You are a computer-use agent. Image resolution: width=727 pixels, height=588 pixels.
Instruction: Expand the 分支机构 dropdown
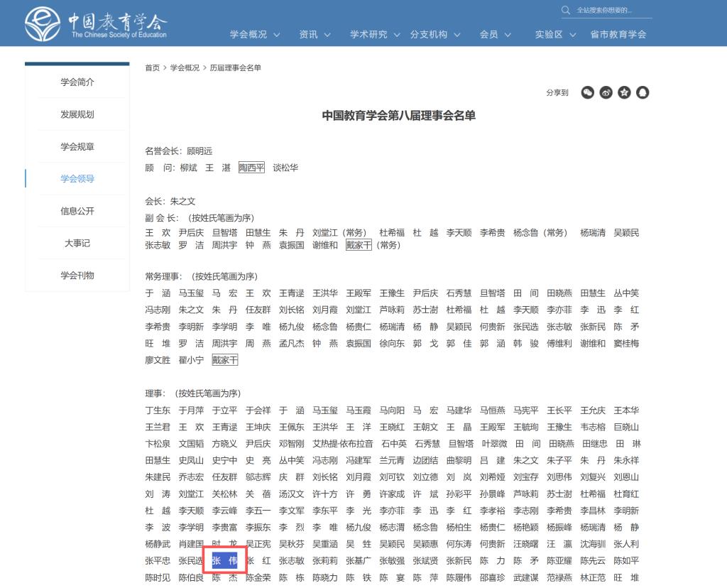point(434,34)
